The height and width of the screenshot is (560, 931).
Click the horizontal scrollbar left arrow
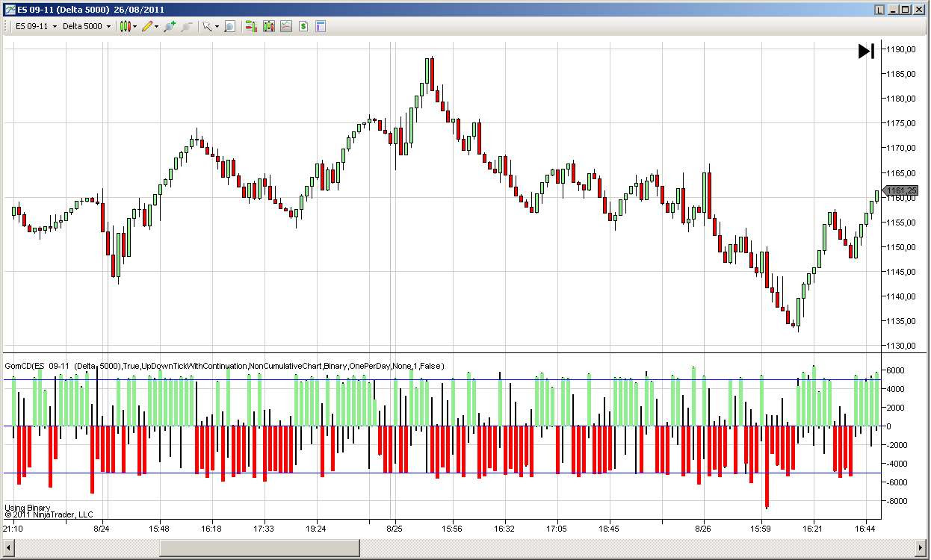(7, 547)
